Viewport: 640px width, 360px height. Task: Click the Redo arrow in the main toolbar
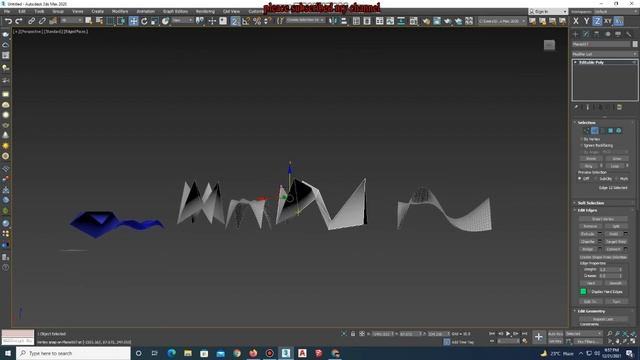tap(19, 21)
